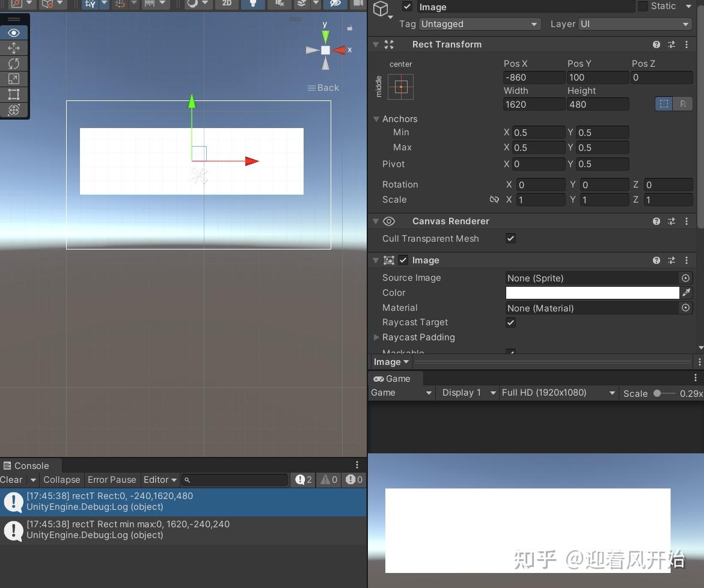The width and height of the screenshot is (704, 588).
Task: Select the Rect Transform tool
Action: click(14, 94)
